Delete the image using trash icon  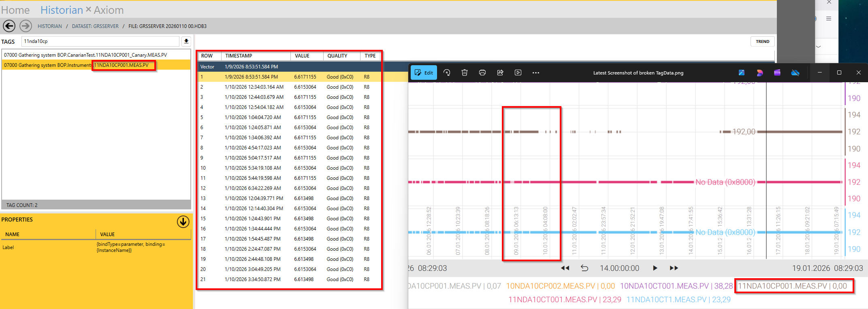coord(465,72)
